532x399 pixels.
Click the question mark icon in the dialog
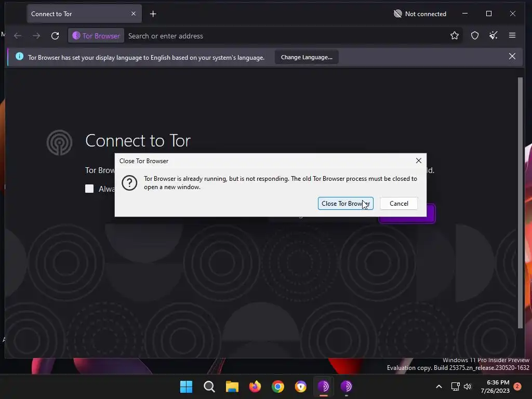coord(129,183)
